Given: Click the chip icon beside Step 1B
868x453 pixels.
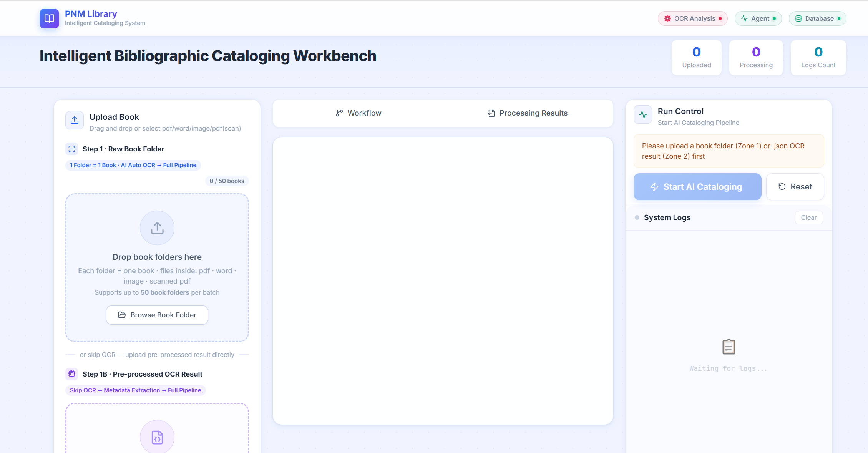Looking at the screenshot, I should (x=72, y=374).
